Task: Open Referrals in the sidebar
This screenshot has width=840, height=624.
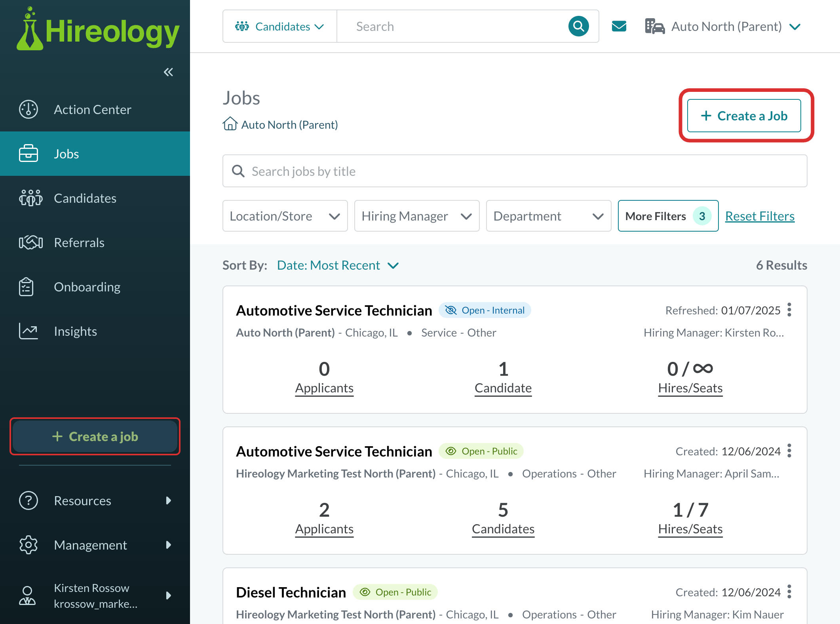Action: [95, 242]
